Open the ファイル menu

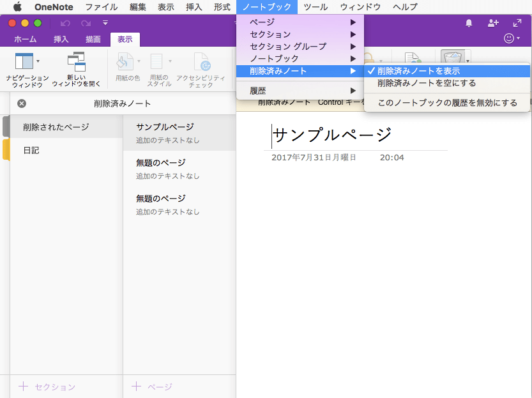(101, 7)
